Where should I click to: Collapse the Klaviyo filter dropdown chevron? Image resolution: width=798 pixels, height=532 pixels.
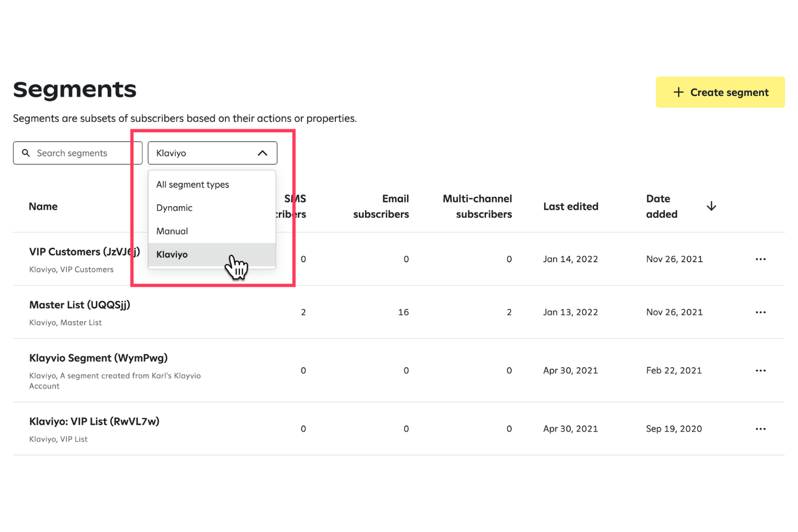tap(263, 153)
